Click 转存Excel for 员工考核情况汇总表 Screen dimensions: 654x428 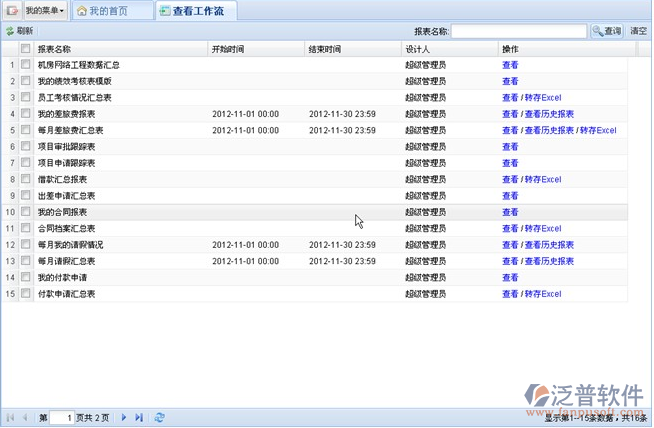coord(542,98)
